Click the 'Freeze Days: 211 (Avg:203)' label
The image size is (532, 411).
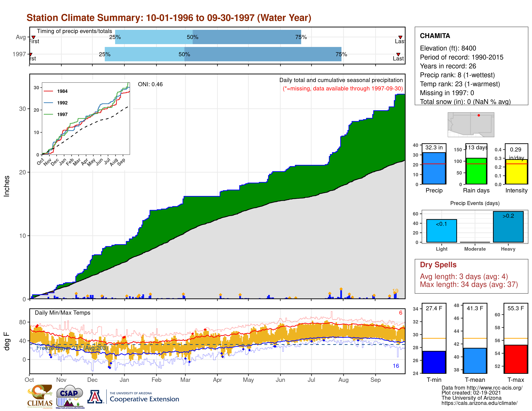point(72,348)
